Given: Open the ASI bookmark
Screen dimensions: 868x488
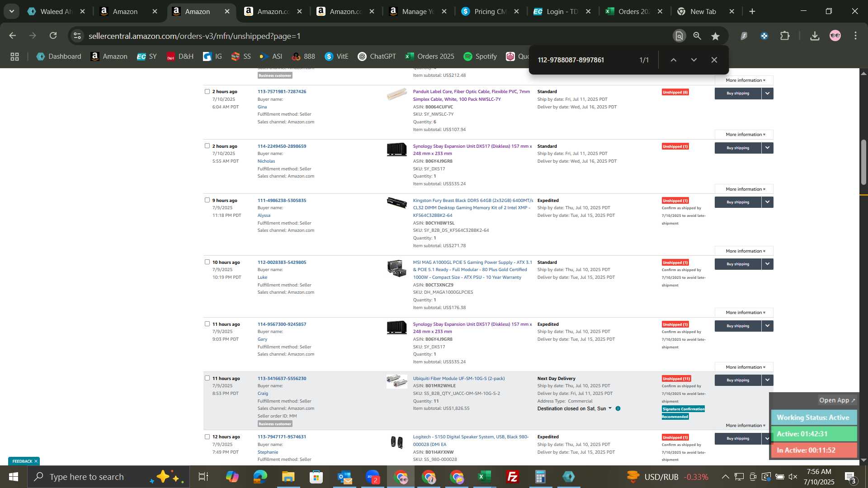Looking at the screenshot, I should point(271,56).
